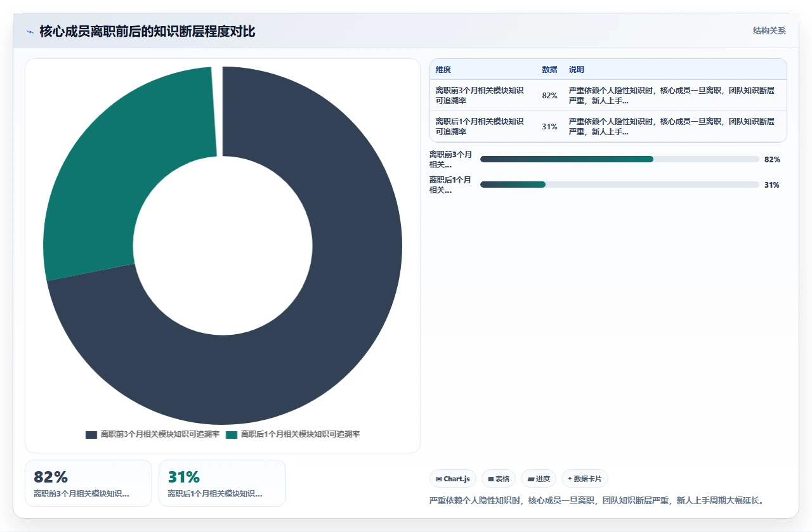The height and width of the screenshot is (532, 812).
Task: Click the 31% data card
Action: [x=222, y=483]
